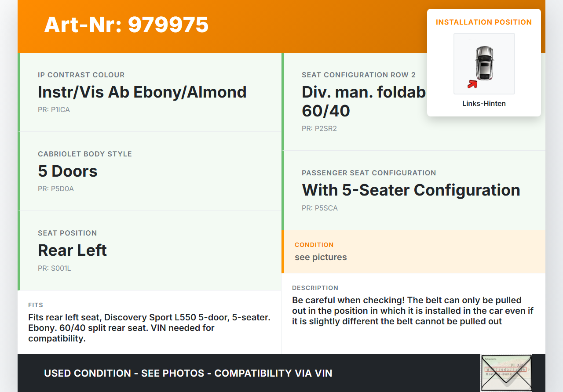The height and width of the screenshot is (392, 563).
Task: Click the Used Condition footer banner text
Action: (188, 374)
